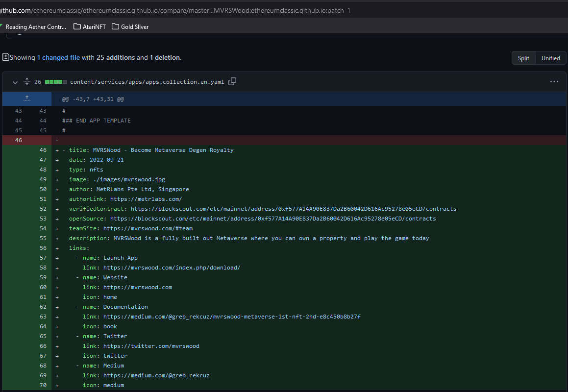Click the 'icon: medium' line
568x392 pixels.
(x=103, y=385)
